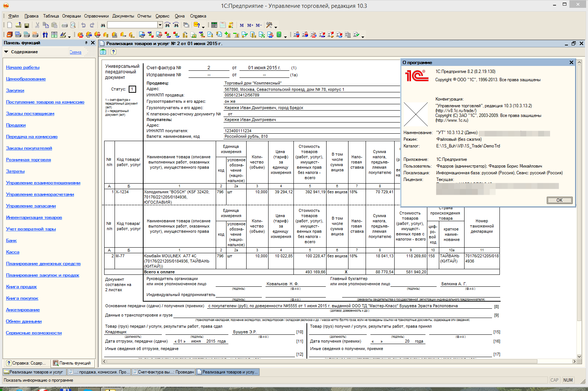Screen dimensions: 588x391
Task: Click the Paste clipboard icon
Action: coord(54,25)
